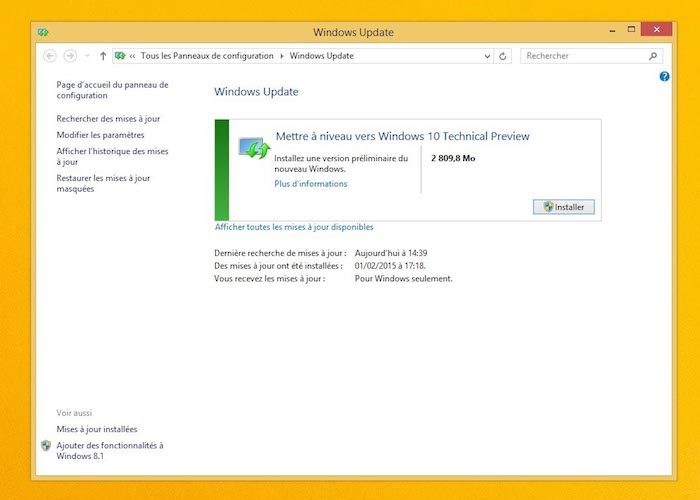Refresh the page with the reload icon

point(503,56)
